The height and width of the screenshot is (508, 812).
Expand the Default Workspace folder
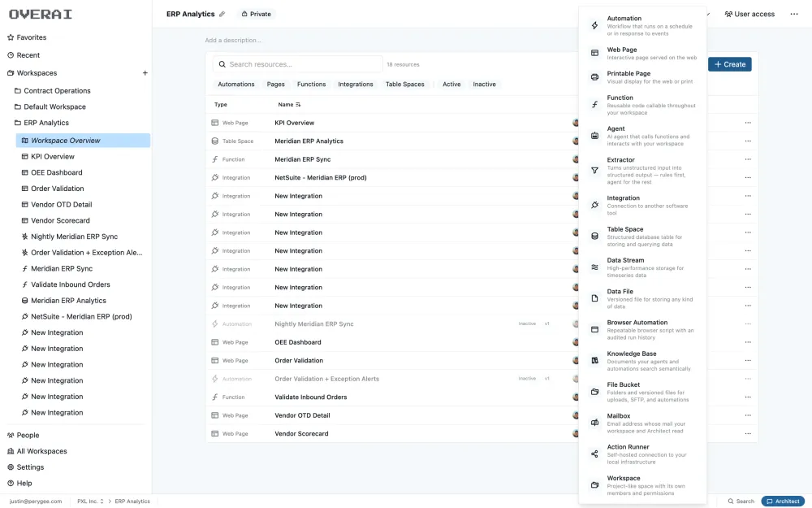click(x=50, y=106)
